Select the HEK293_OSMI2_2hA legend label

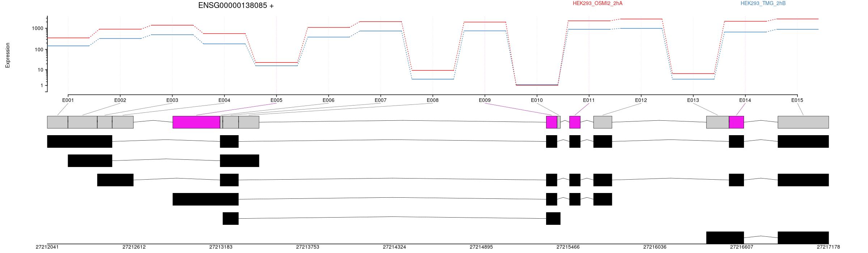[x=597, y=3]
